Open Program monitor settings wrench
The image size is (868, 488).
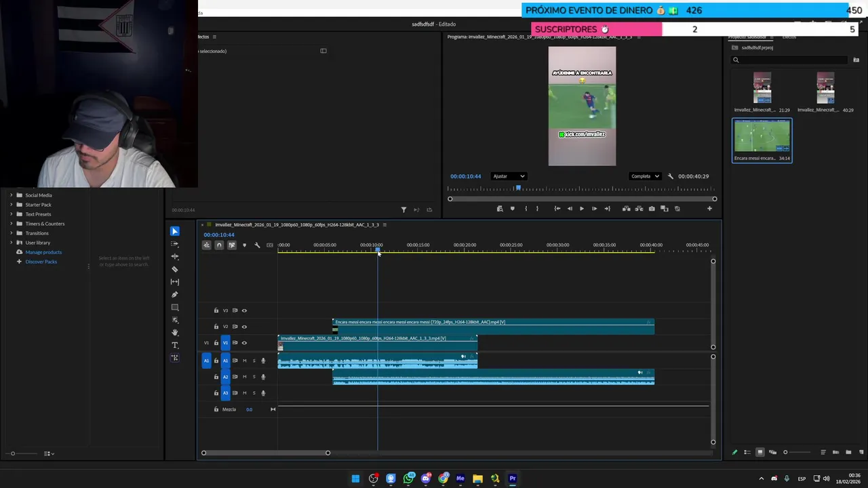click(671, 176)
